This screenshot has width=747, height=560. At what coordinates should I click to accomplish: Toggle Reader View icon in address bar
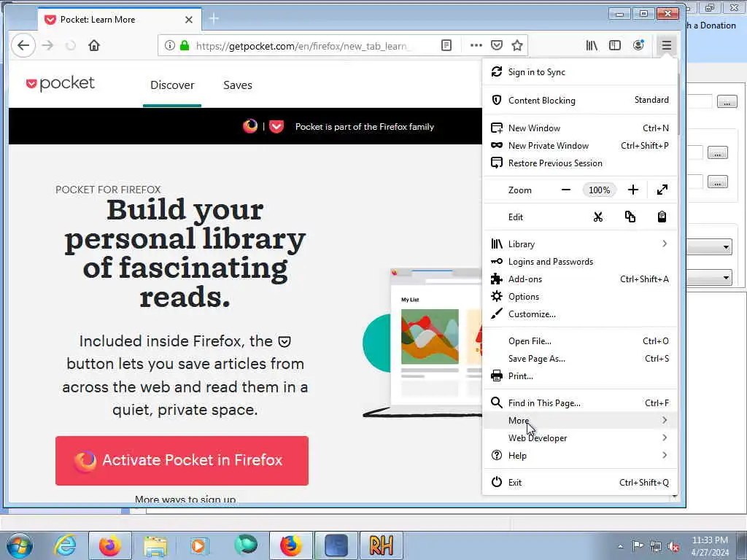point(446,46)
